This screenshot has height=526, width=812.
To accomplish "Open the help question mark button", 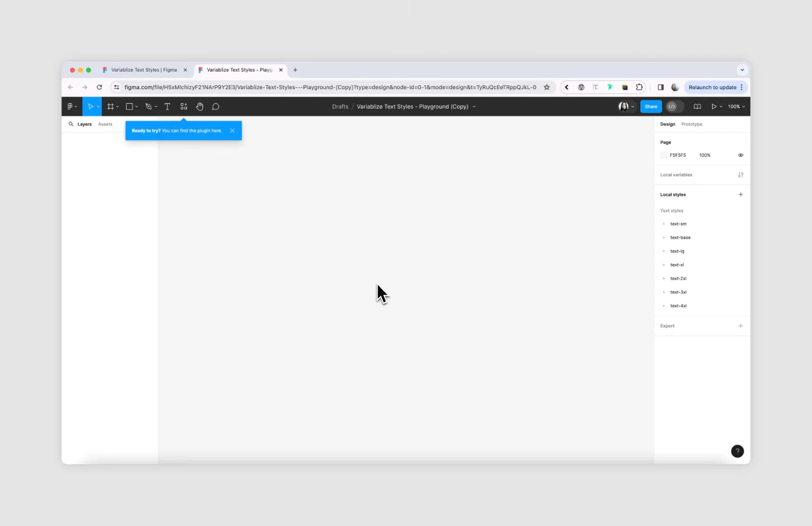I will pos(737,451).
